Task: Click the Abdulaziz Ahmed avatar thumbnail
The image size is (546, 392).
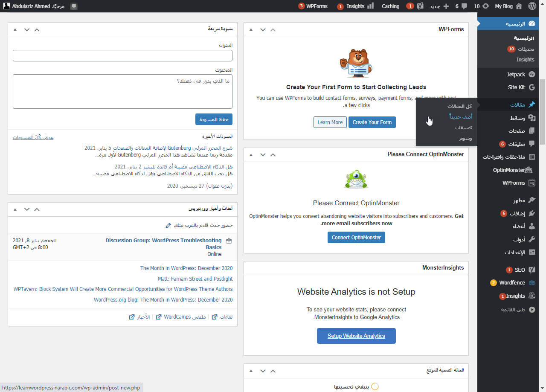Action: tap(6, 6)
